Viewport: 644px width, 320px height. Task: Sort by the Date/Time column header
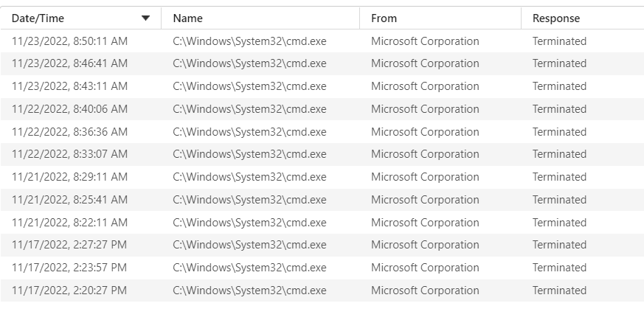pos(81,18)
